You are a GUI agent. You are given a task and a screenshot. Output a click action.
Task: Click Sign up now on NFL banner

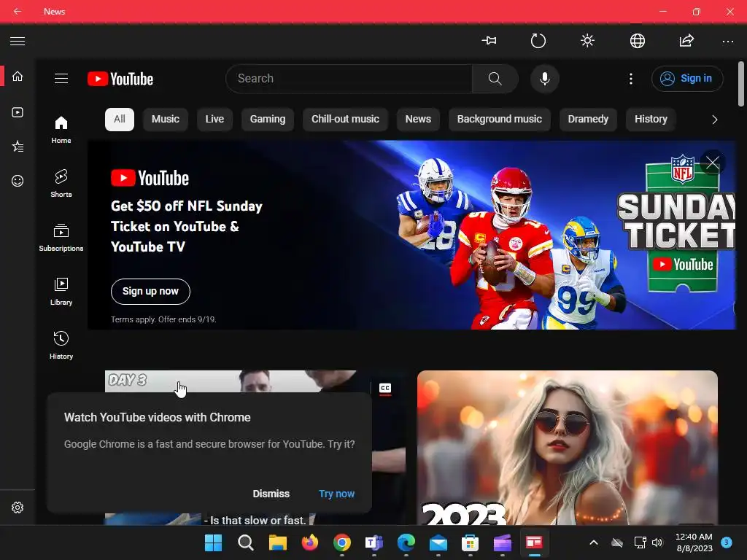coord(150,292)
